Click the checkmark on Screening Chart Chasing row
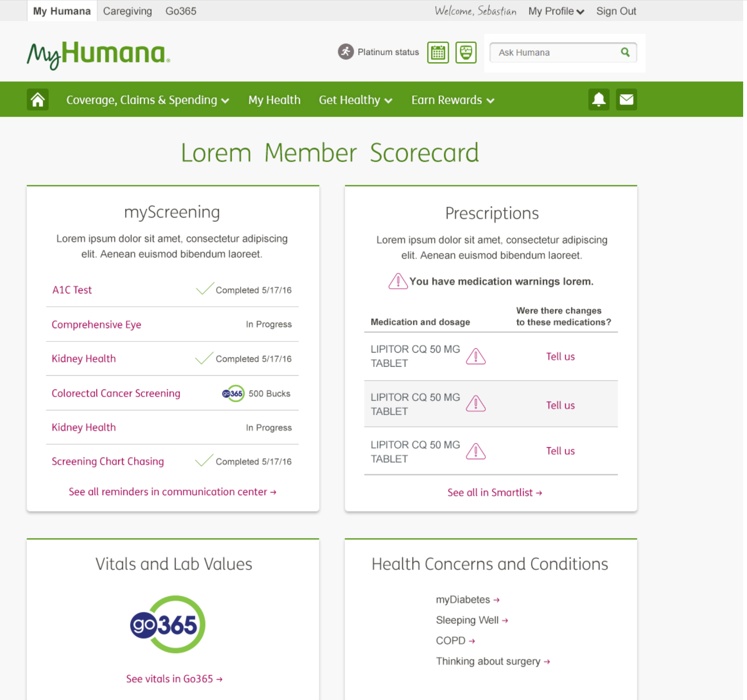 (x=204, y=460)
